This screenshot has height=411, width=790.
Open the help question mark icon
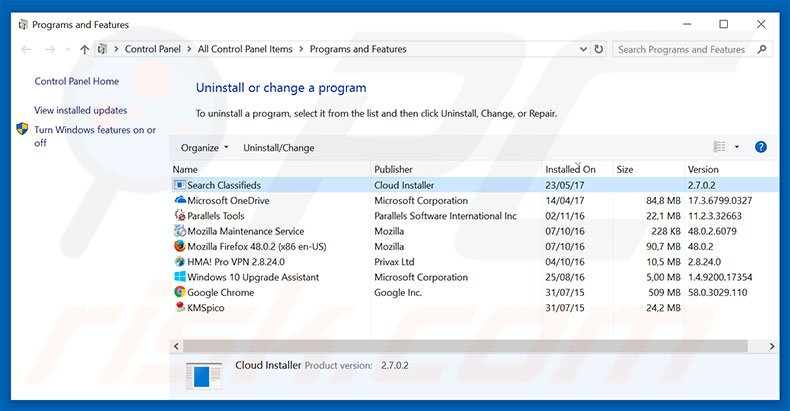761,147
